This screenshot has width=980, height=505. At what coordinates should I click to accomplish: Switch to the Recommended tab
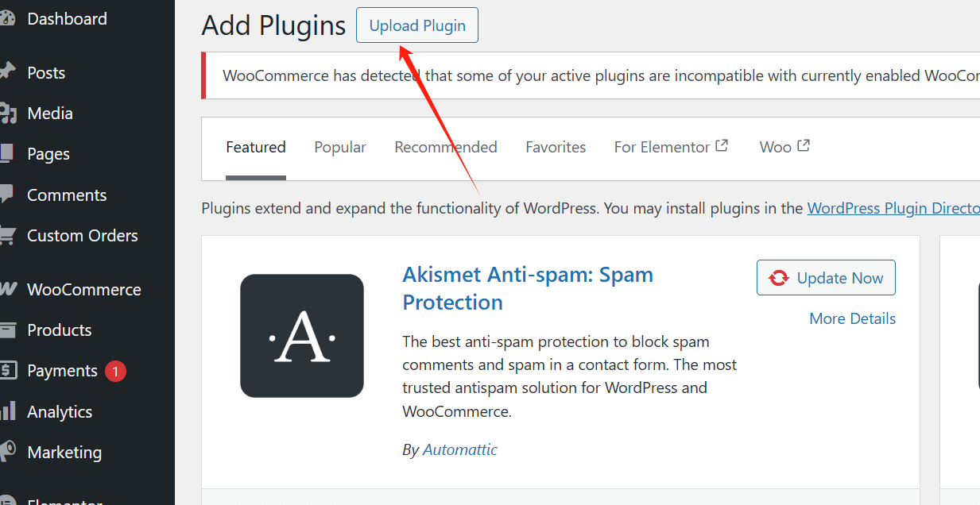pos(446,148)
